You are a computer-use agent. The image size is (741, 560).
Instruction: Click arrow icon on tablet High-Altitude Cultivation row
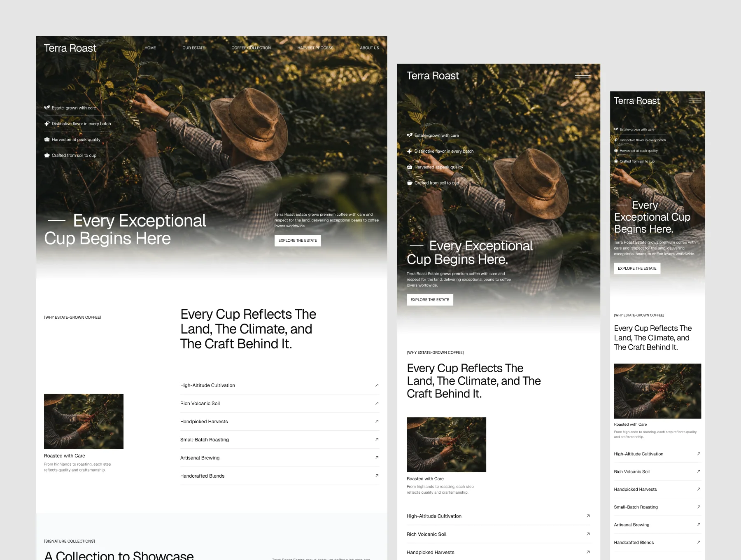(x=588, y=516)
